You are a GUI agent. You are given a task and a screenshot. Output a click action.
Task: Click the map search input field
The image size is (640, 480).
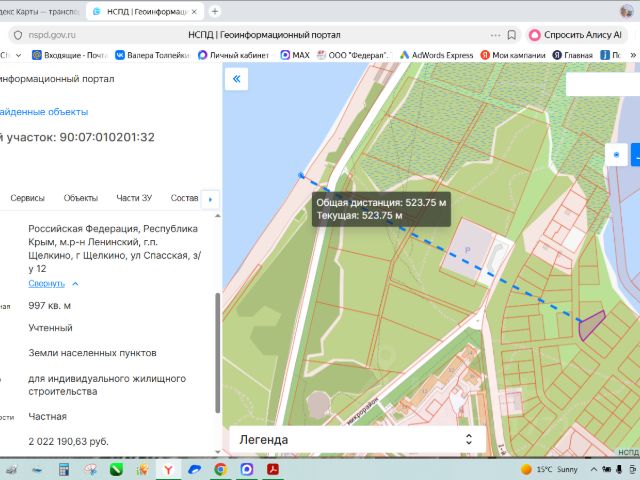pos(603,84)
